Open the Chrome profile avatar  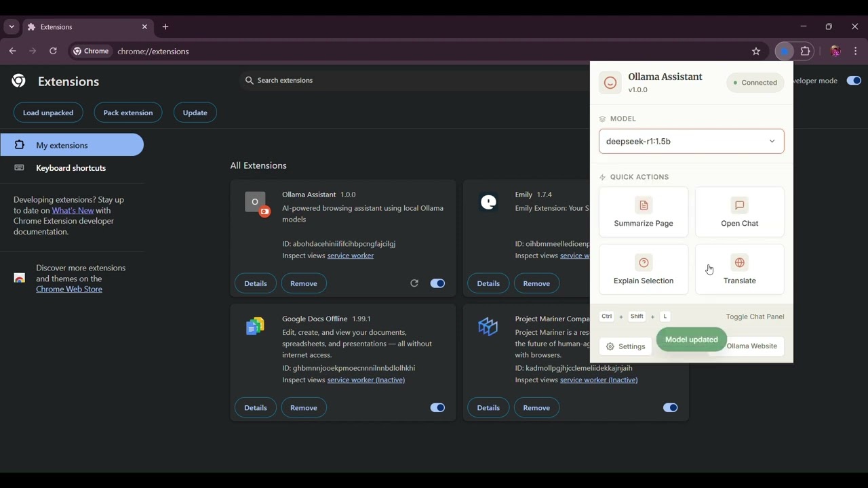pyautogui.click(x=835, y=52)
